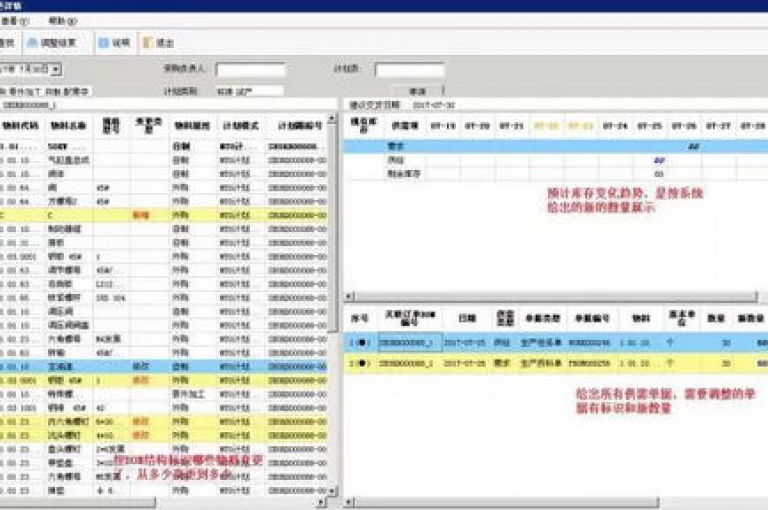
Task: Click the 计划周期 value field
Action: [x=250, y=91]
